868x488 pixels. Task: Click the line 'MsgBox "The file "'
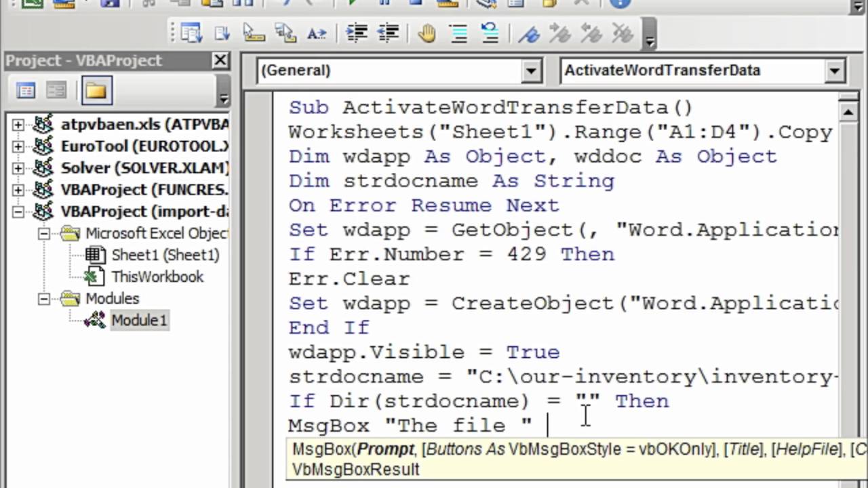point(410,424)
